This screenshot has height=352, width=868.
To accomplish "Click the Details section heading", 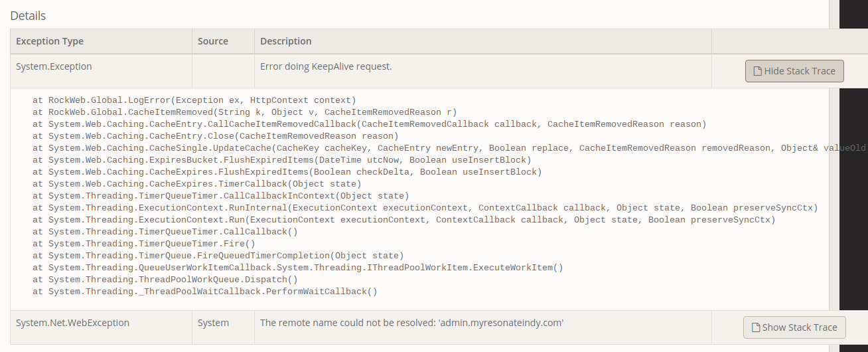I will (28, 15).
